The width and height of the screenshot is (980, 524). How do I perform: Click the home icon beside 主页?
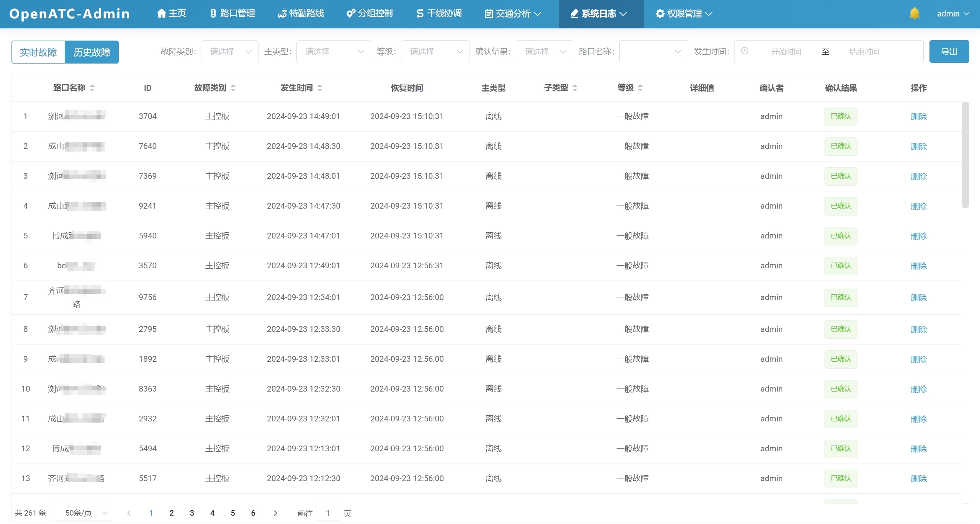coord(161,14)
